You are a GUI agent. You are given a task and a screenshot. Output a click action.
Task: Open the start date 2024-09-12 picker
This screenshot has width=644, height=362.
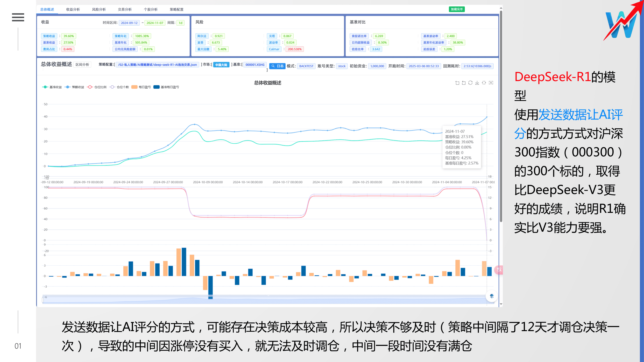(129, 23)
